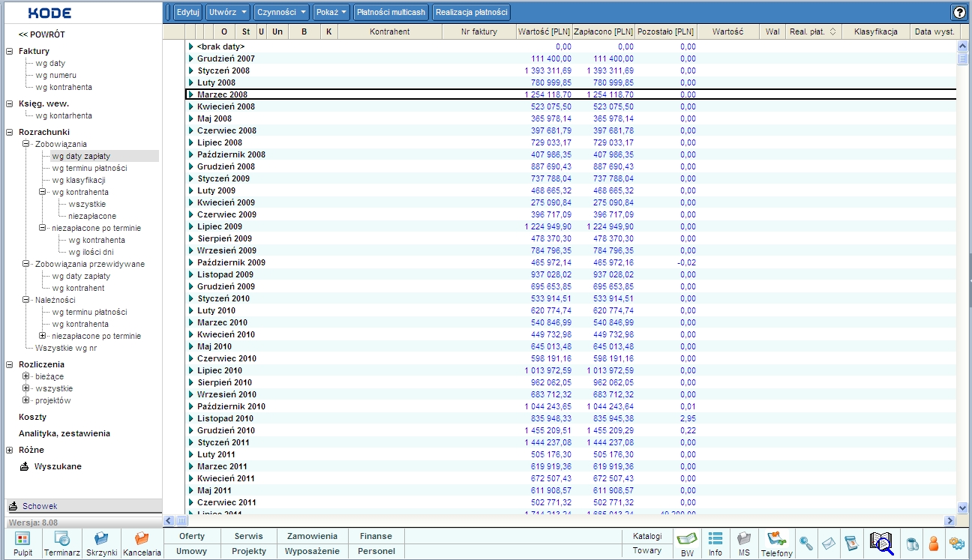The width and height of the screenshot is (972, 560).
Task: Open the Towary tab
Action: pos(647,550)
